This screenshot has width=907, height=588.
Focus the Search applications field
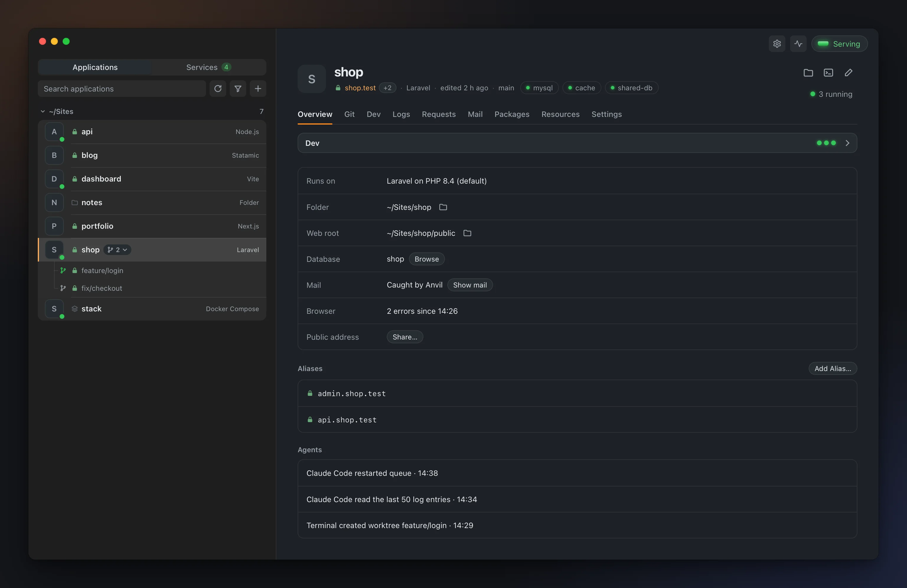(x=122, y=89)
